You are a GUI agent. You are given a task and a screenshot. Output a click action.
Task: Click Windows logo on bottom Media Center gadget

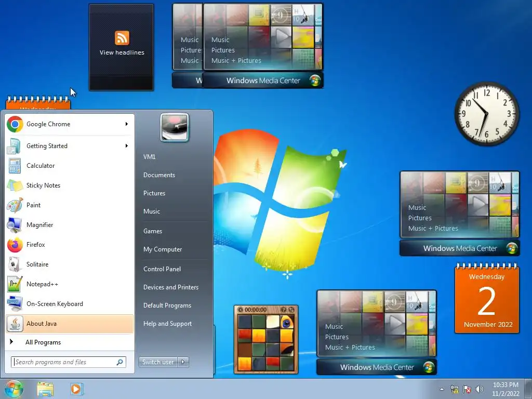pos(429,367)
